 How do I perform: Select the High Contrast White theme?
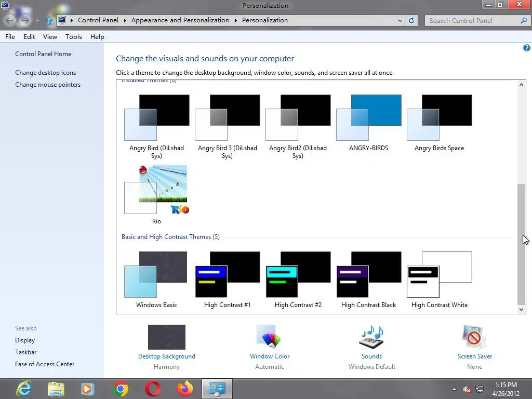[439, 280]
